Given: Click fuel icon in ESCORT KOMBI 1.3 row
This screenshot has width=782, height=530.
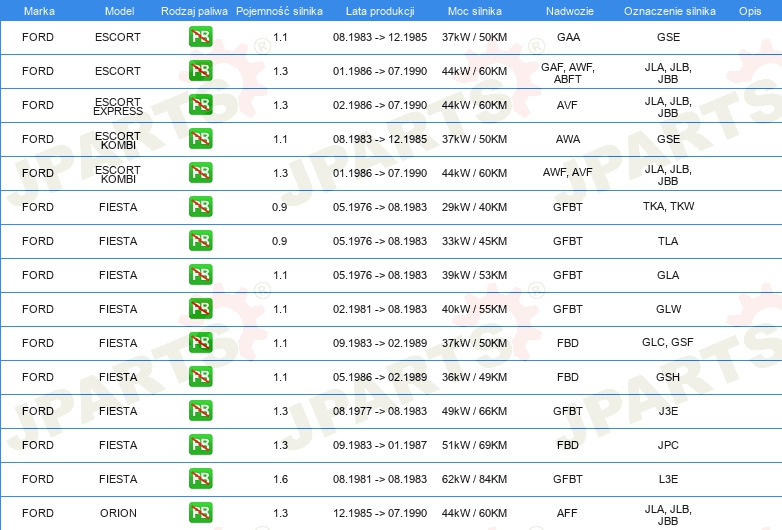Looking at the screenshot, I should pos(200,173).
